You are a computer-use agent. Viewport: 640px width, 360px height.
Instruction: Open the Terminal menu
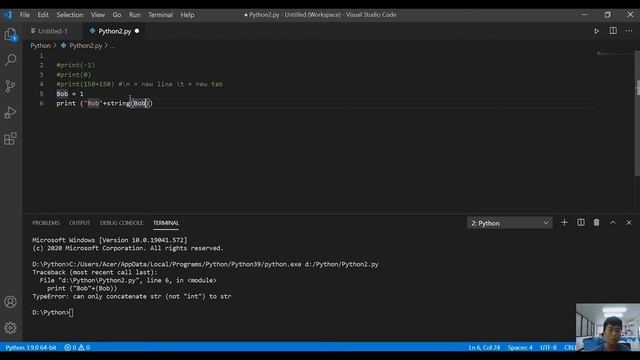[160, 15]
